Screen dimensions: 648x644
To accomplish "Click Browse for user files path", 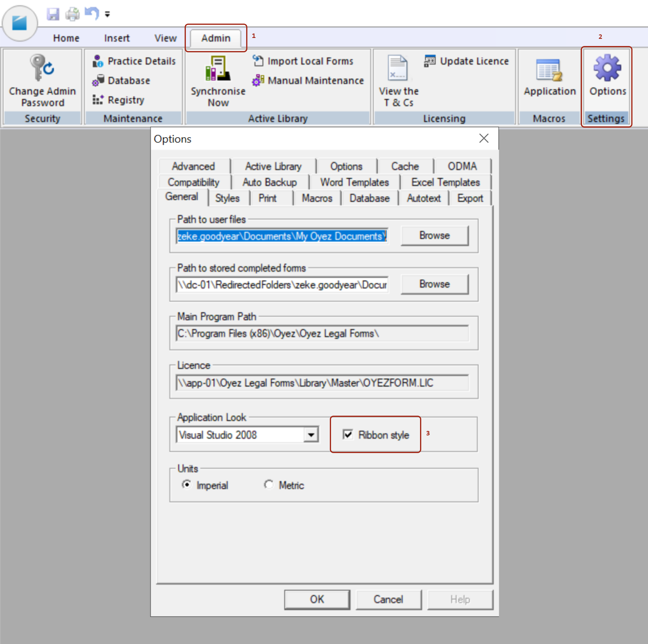I will (x=434, y=235).
